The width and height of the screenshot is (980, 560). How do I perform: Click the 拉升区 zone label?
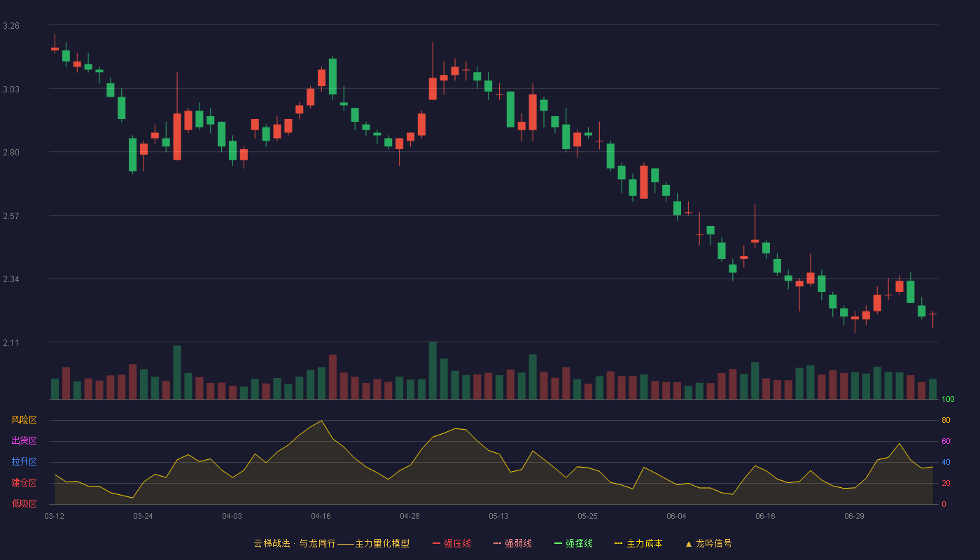click(x=24, y=462)
